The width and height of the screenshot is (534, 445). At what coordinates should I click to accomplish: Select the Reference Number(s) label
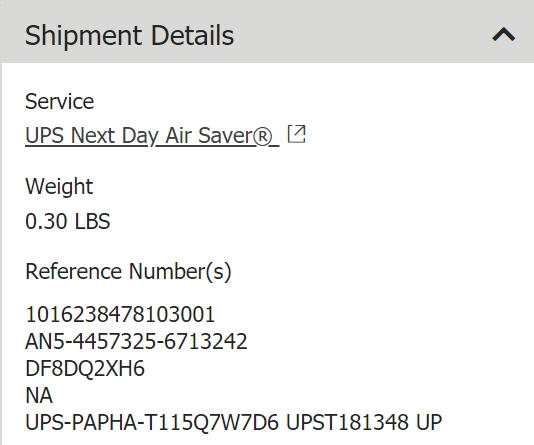click(x=128, y=272)
